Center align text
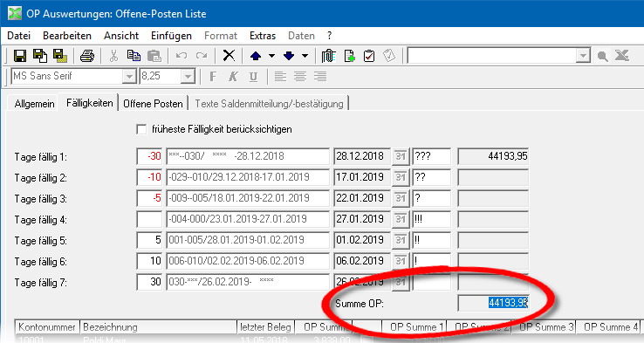 pos(300,77)
